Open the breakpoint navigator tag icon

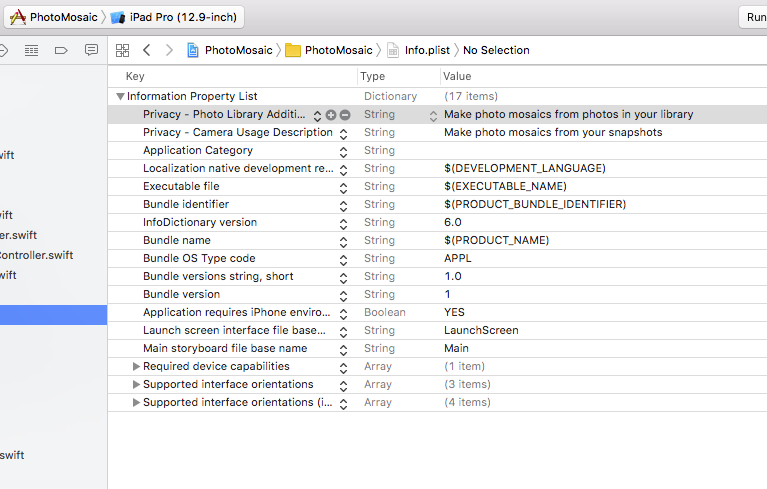tap(61, 50)
